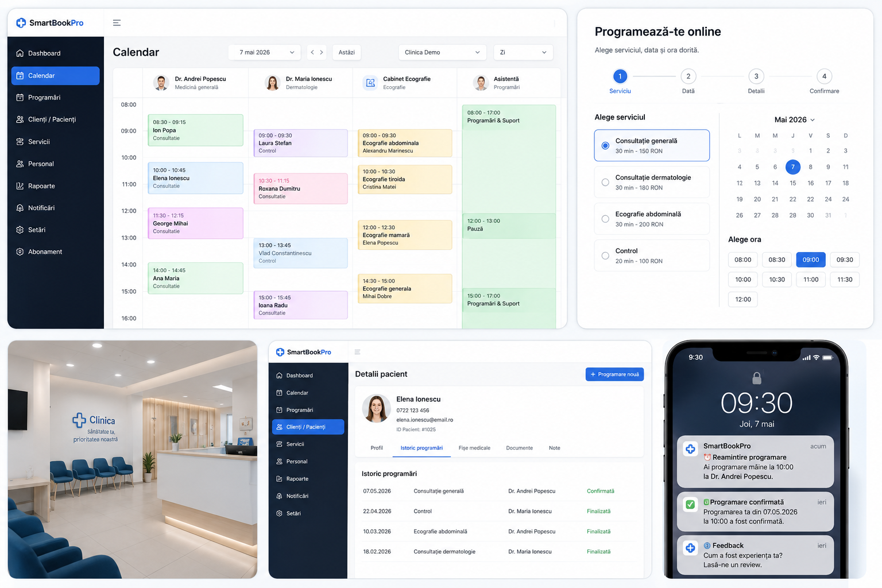This screenshot has height=588, width=882.
Task: Switch to Profil tab
Action: [377, 448]
